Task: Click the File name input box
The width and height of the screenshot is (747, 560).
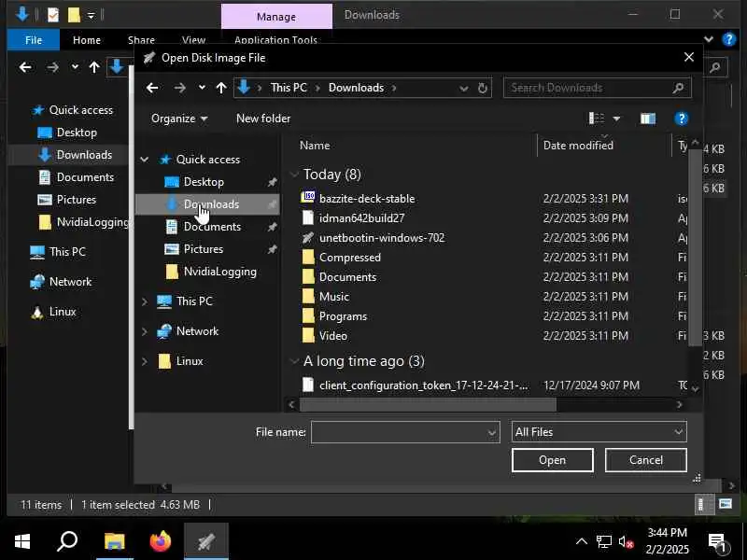Action: pos(405,432)
